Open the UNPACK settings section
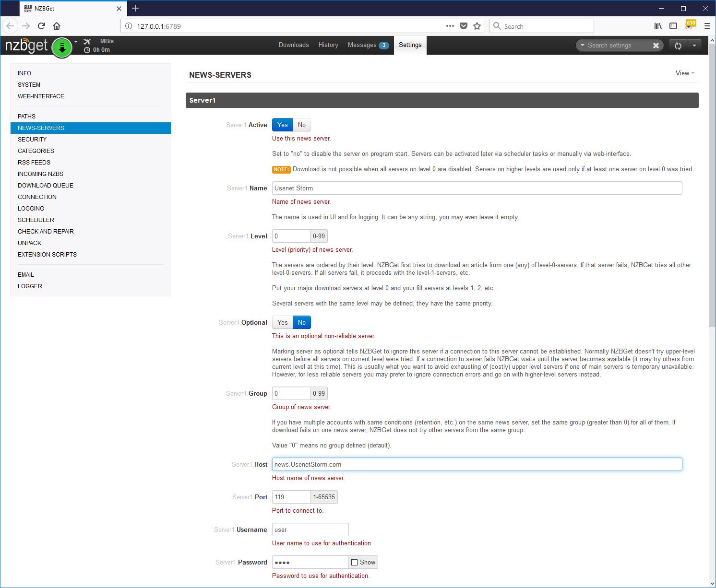Image resolution: width=716 pixels, height=588 pixels. tap(91, 243)
